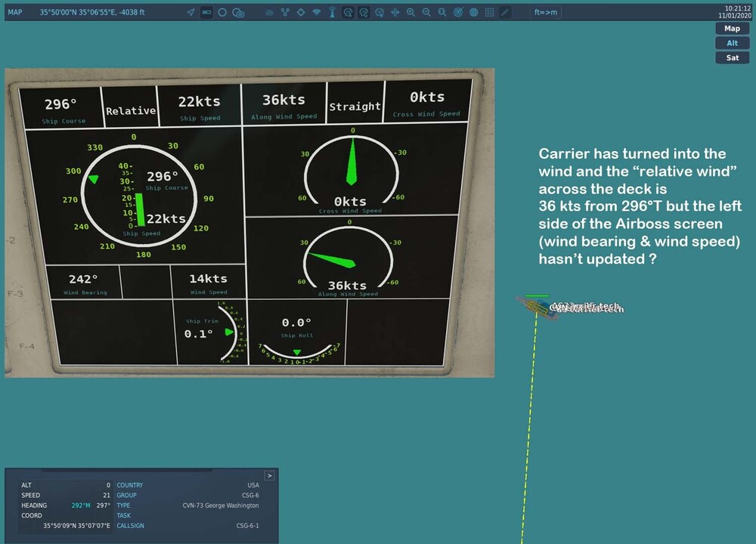This screenshot has width=756, height=544.
Task: Click the 'CVN-73 George Washington' type value
Action: click(x=220, y=505)
